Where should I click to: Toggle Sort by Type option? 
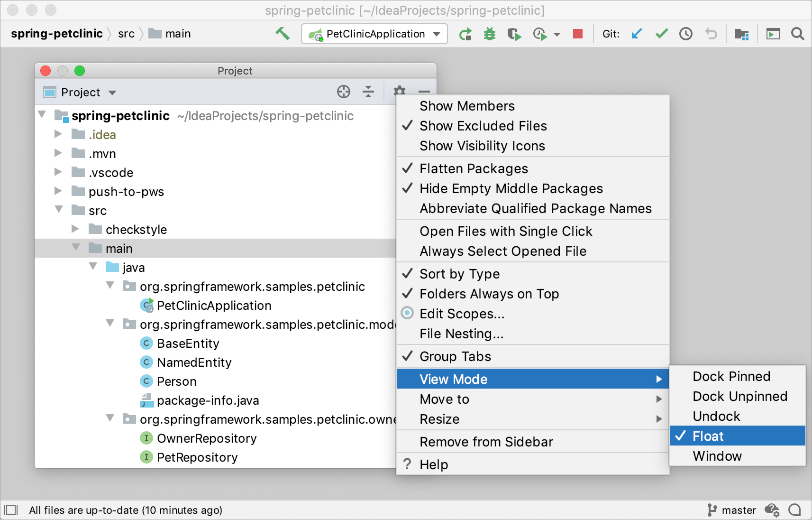click(x=533, y=274)
